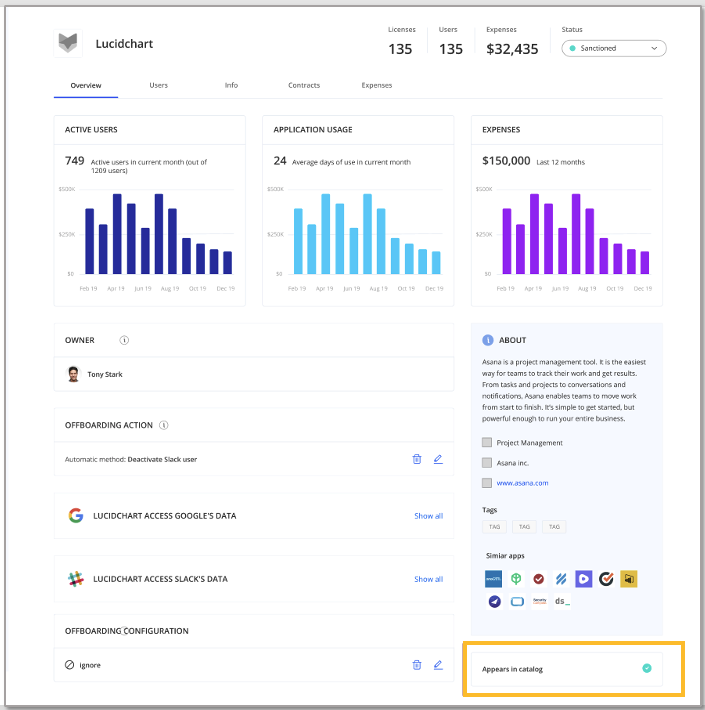This screenshot has width=705, height=710.
Task: Open the blue rounded-rectangle similar app icon
Action: [x=517, y=601]
